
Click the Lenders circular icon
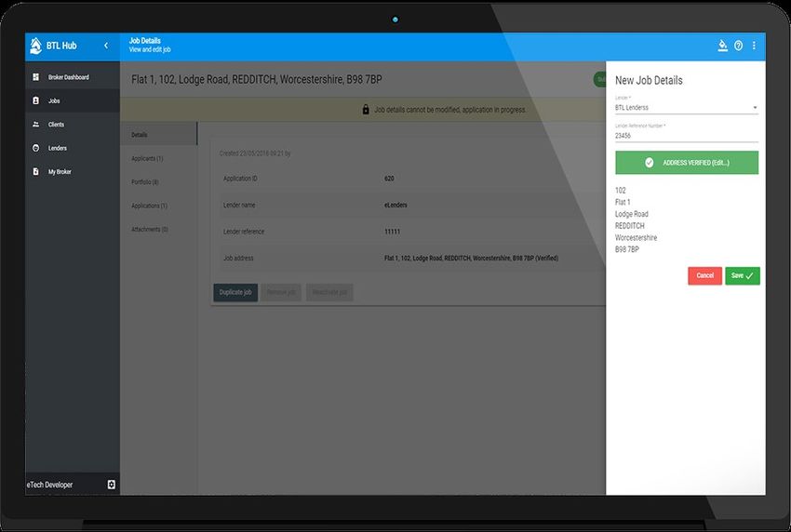(35, 148)
